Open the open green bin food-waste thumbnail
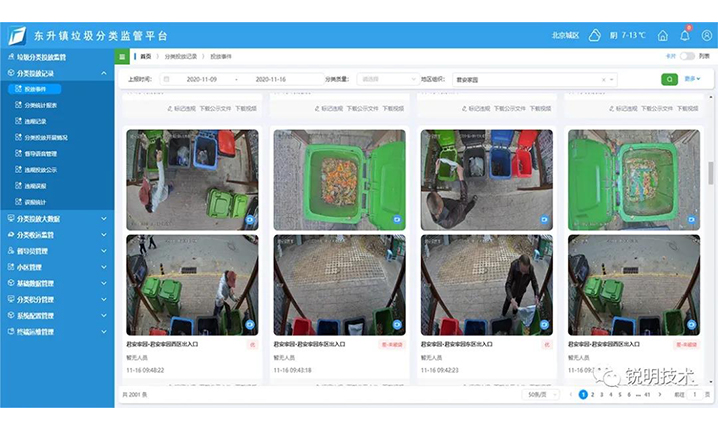Image resolution: width=718 pixels, height=430 pixels. point(339,180)
